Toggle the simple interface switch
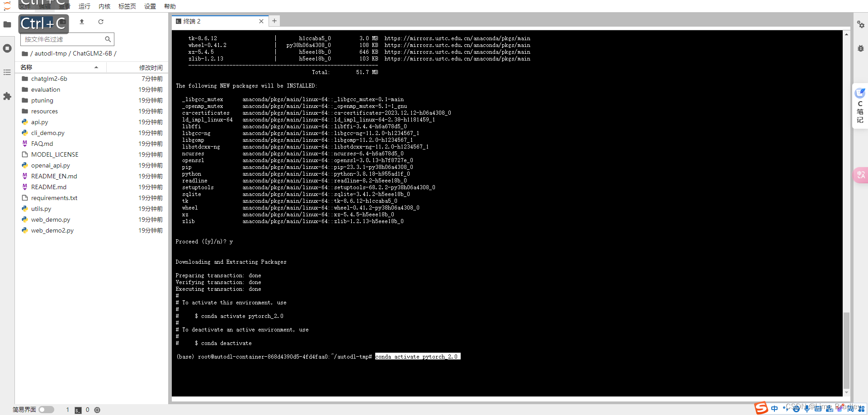 (46, 410)
